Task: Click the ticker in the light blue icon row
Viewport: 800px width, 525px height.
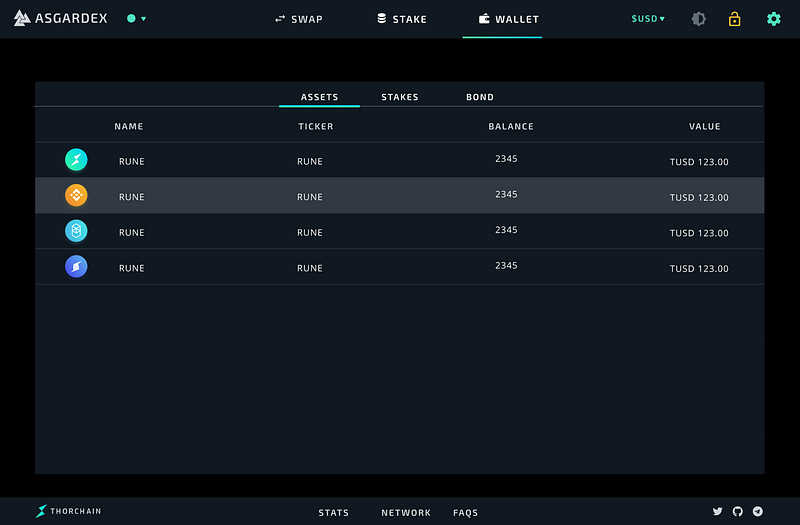Action: pyautogui.click(x=310, y=233)
